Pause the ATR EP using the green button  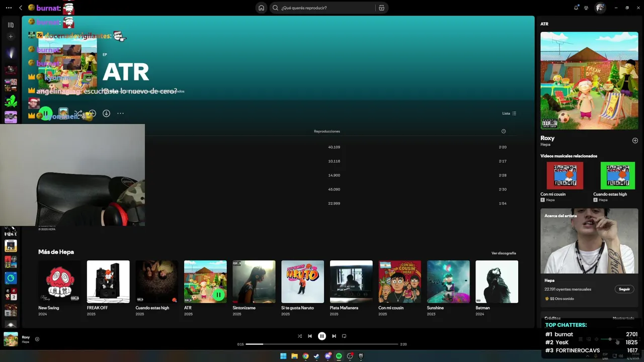click(45, 114)
